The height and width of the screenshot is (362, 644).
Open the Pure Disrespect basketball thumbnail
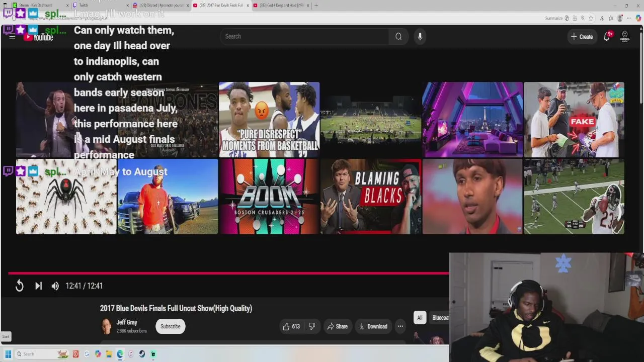tap(269, 120)
